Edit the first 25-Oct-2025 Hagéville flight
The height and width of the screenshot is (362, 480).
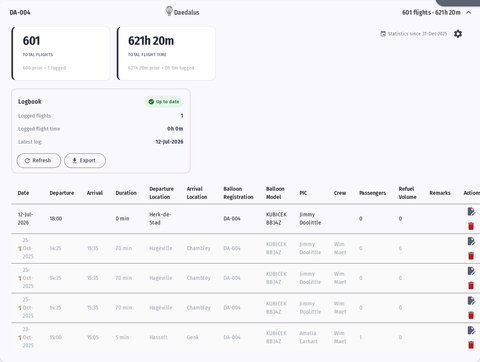pyautogui.click(x=471, y=241)
